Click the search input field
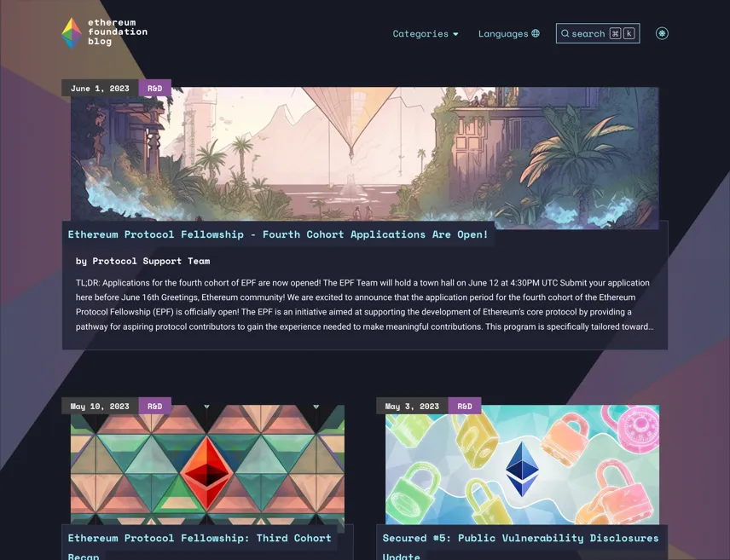Screen dimensions: 730x560 click(x=598, y=33)
